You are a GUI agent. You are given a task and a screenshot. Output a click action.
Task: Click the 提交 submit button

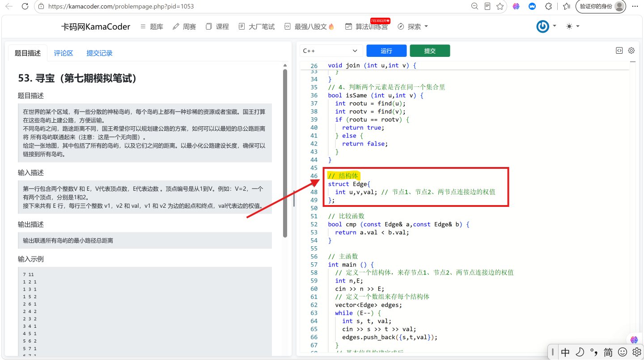coord(430,51)
